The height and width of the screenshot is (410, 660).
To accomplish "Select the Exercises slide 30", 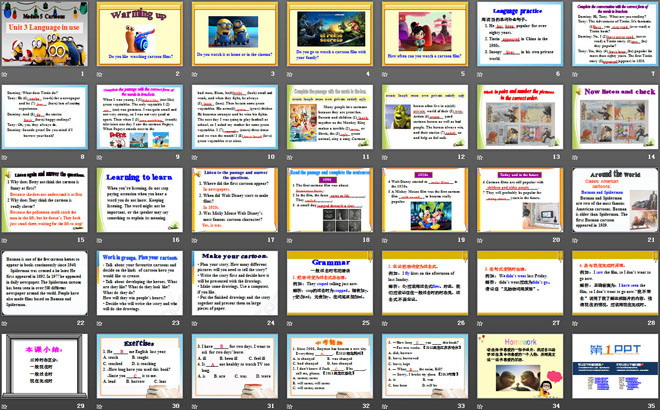I will pos(140,366).
